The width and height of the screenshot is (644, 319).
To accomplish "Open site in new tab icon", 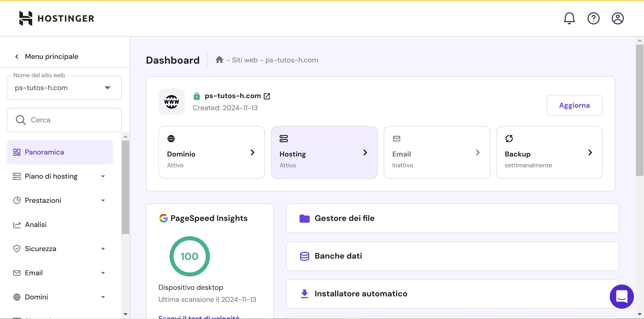I will pyautogui.click(x=267, y=96).
